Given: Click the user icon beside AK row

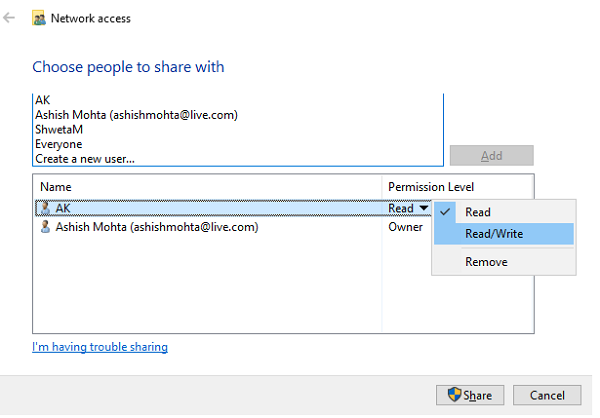Looking at the screenshot, I should coord(44,208).
